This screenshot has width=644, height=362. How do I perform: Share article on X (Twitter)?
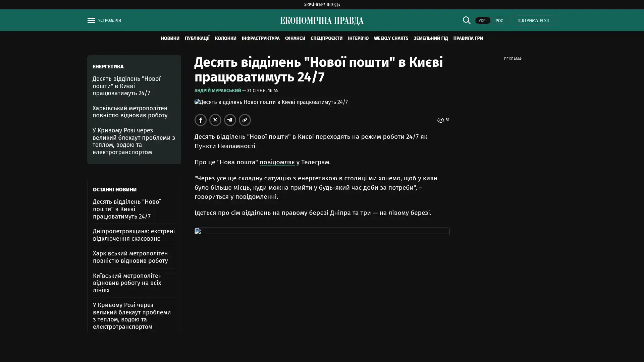coord(215,120)
